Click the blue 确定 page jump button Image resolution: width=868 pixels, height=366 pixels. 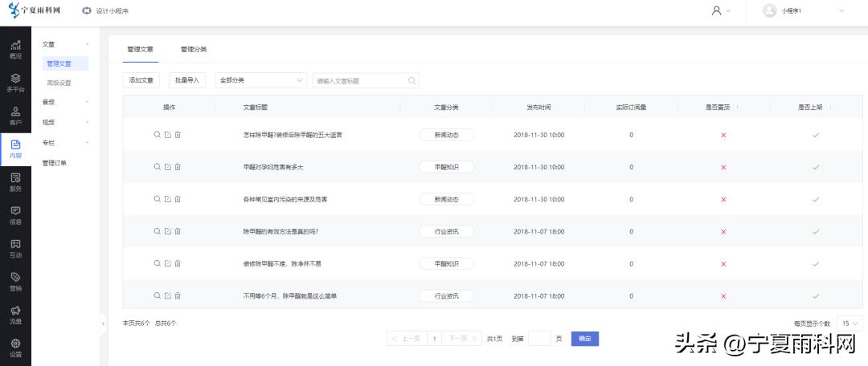[x=585, y=339]
